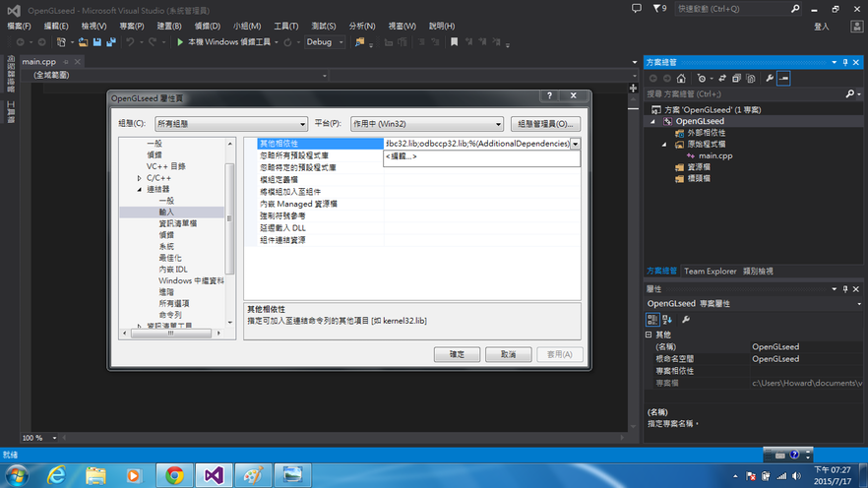Collapse the 連結器 node in property tree
This screenshot has width=868, height=488.
pos(140,189)
